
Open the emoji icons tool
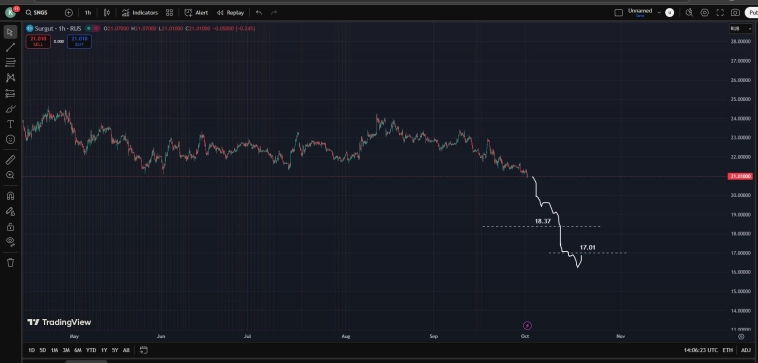tap(10, 139)
